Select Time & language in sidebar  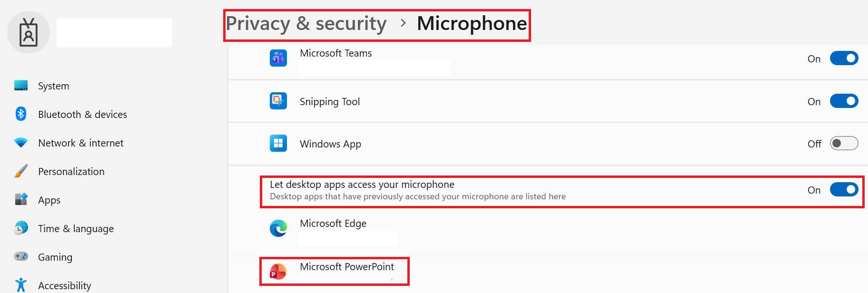coord(76,229)
